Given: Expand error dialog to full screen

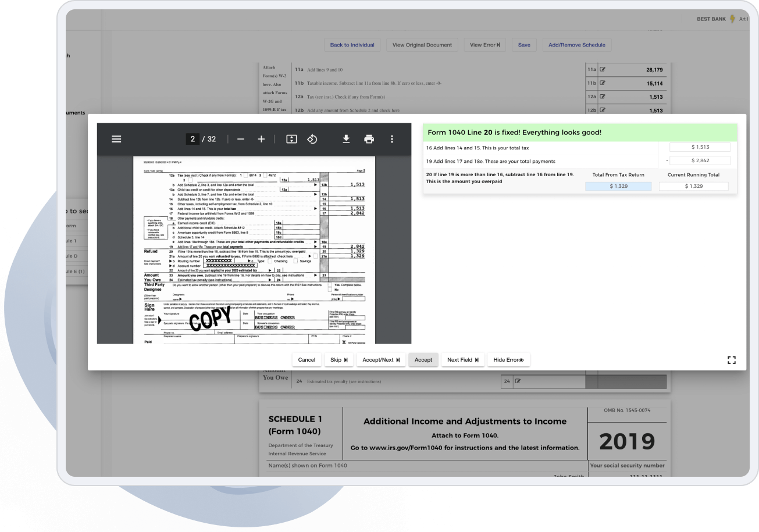Looking at the screenshot, I should point(732,360).
